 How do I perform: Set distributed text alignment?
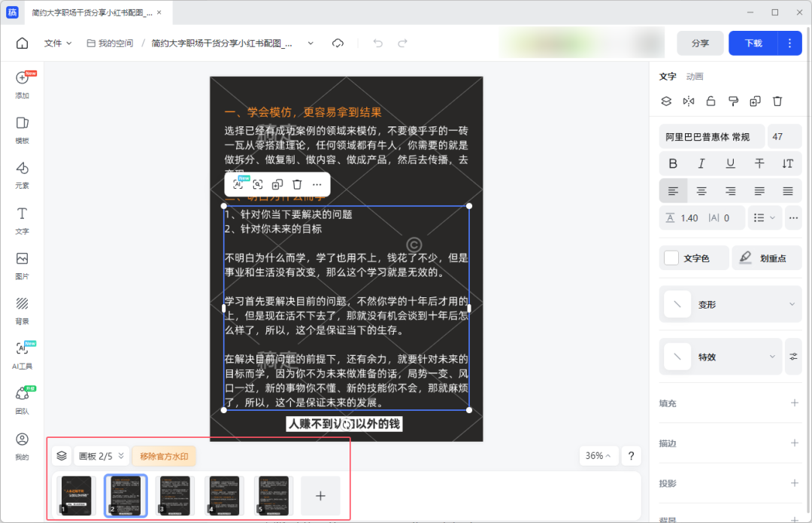click(x=788, y=191)
